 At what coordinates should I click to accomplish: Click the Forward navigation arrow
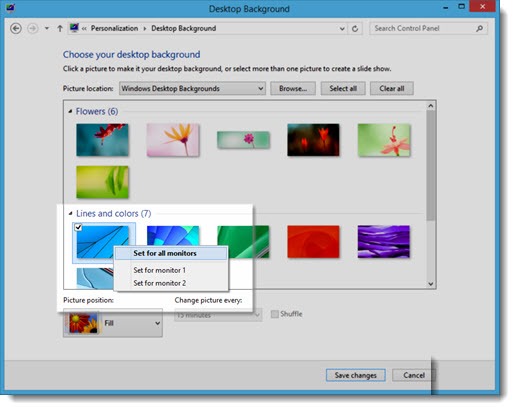coord(32,29)
